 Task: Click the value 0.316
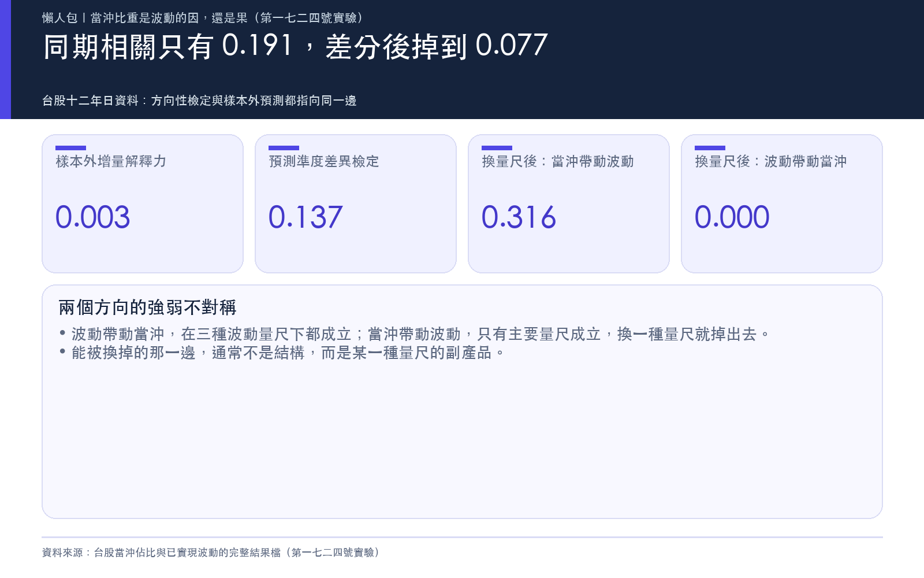click(x=519, y=217)
